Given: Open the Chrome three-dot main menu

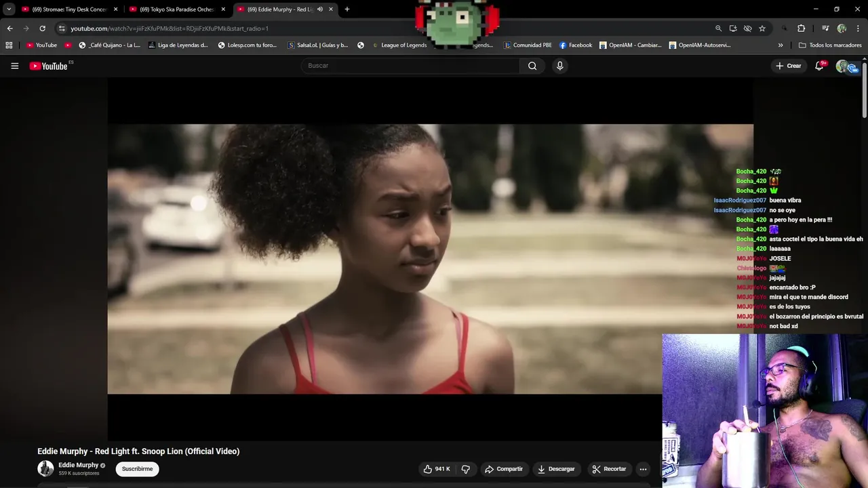Looking at the screenshot, I should click(858, 28).
